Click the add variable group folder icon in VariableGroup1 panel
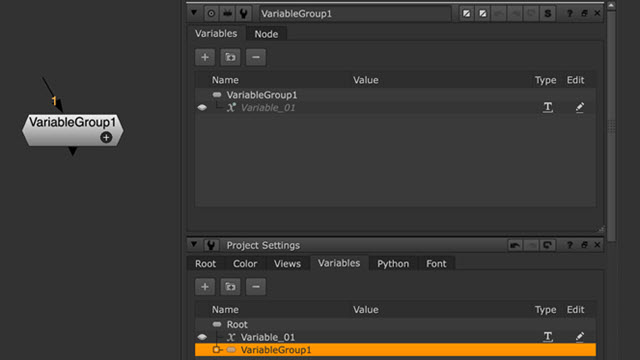This screenshot has height=360, width=640. [x=230, y=57]
